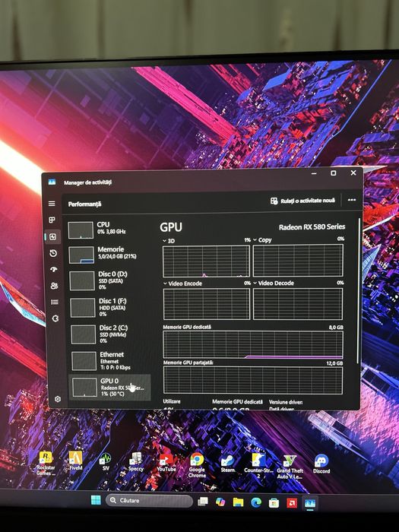The width and height of the screenshot is (399, 532).
Task: Open the Counter-Strike 2 desktop shortcut
Action: pos(258,466)
